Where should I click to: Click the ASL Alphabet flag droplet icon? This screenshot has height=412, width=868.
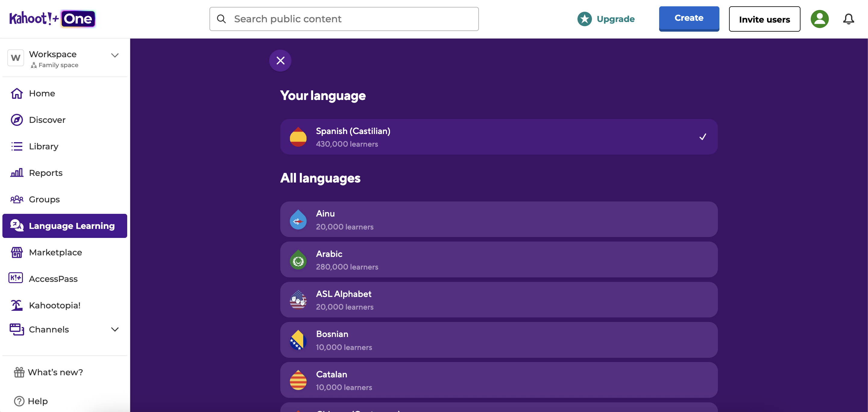point(298,300)
